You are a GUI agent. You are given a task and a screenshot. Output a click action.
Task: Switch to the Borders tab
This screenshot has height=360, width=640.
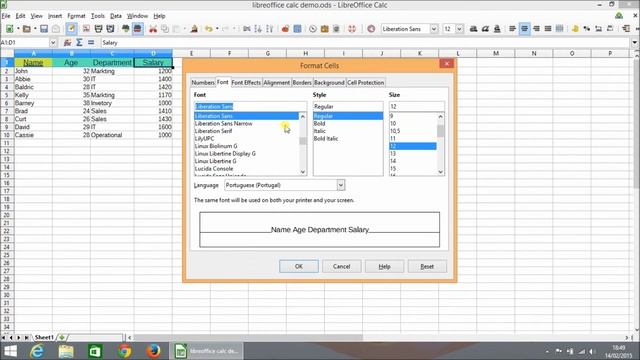pyautogui.click(x=302, y=82)
